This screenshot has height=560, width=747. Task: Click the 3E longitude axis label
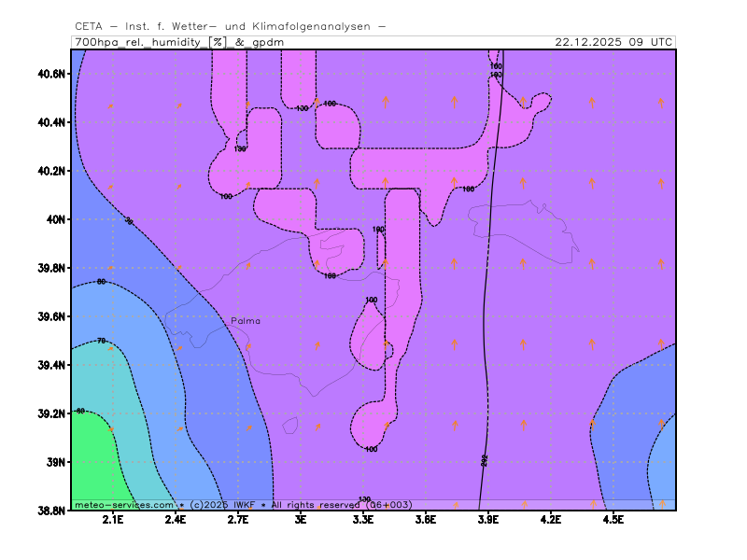(301, 520)
